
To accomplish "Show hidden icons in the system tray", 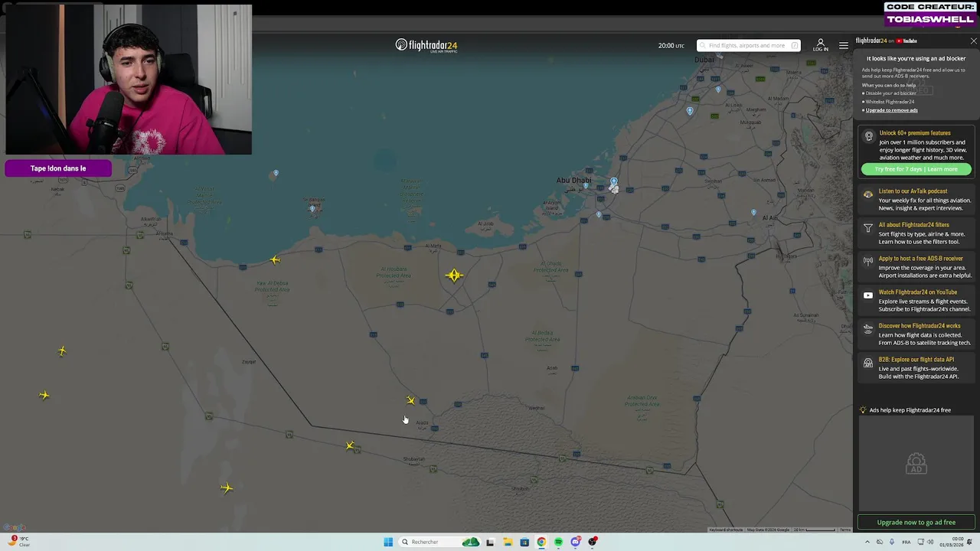I will [x=867, y=542].
